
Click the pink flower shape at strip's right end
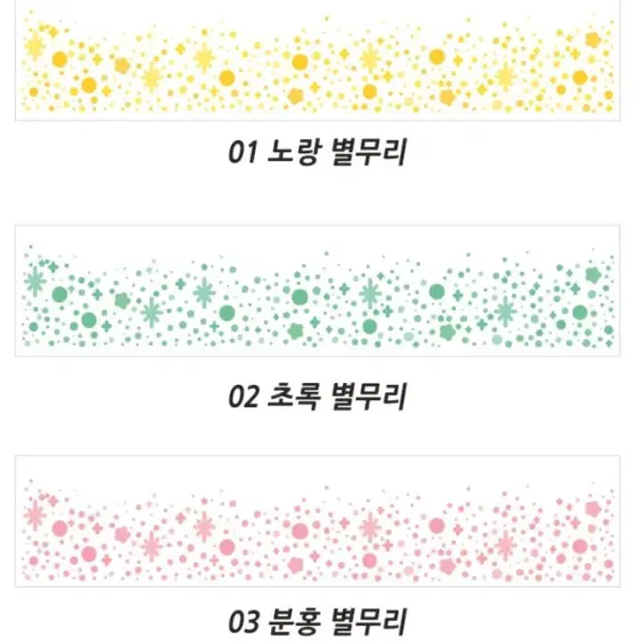(x=593, y=509)
